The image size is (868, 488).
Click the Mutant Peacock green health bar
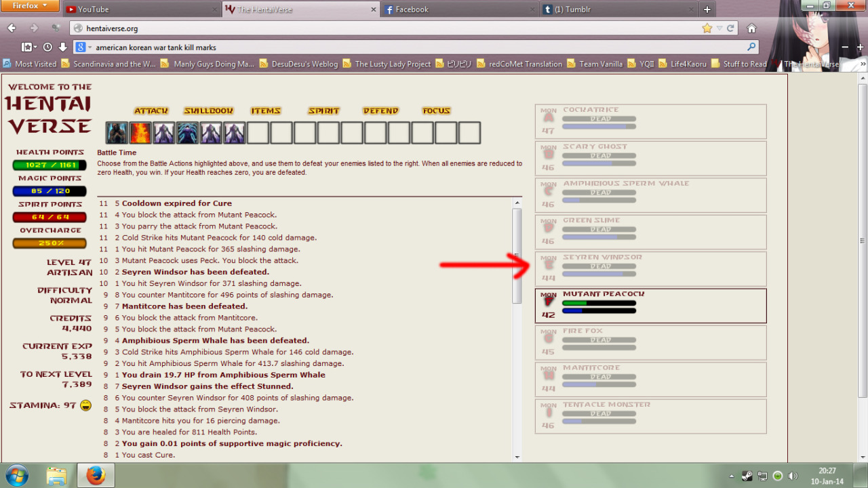(x=599, y=303)
